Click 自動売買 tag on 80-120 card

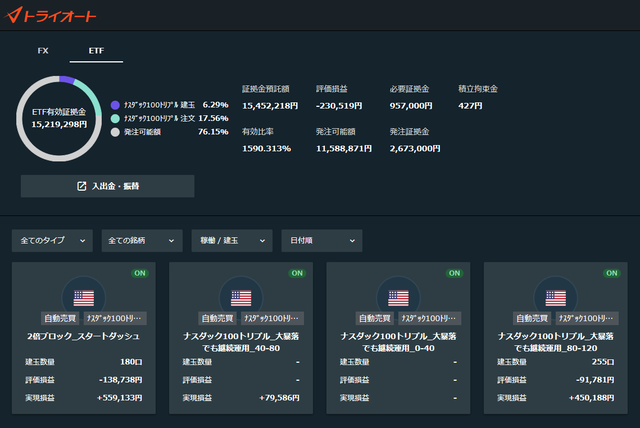click(x=532, y=318)
